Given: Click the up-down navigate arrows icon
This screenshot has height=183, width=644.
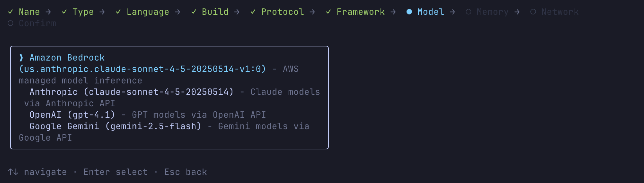Looking at the screenshot, I should click(x=13, y=172).
